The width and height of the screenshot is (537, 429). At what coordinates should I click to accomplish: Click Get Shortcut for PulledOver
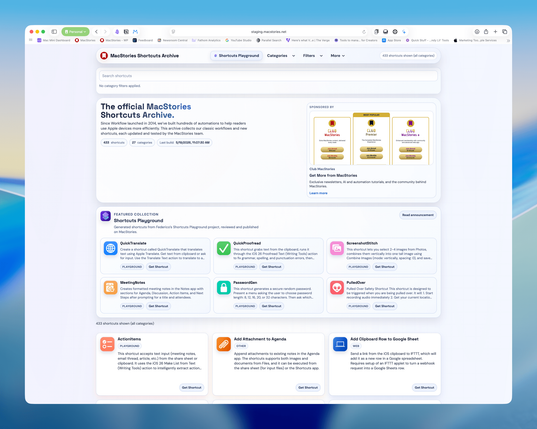click(385, 306)
